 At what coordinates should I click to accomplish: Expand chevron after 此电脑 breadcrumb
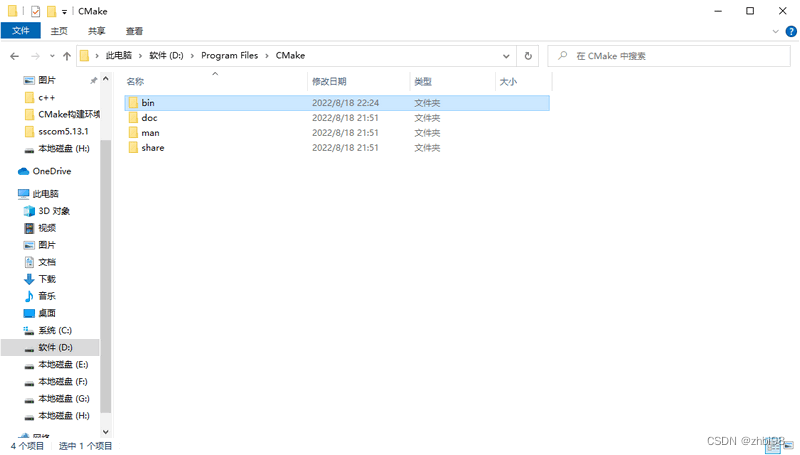(140, 56)
